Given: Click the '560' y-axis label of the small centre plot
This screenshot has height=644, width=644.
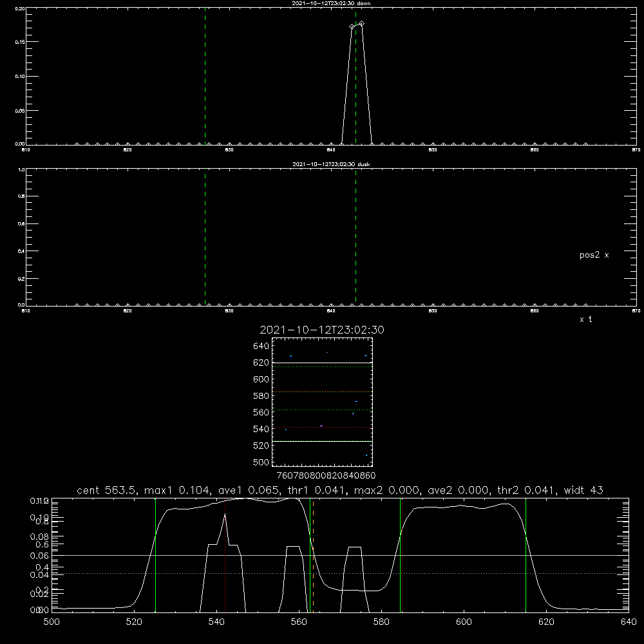Looking at the screenshot, I should click(x=261, y=412).
